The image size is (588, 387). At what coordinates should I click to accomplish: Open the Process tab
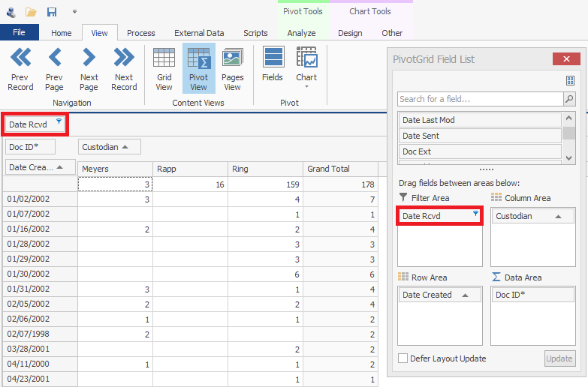(x=141, y=33)
